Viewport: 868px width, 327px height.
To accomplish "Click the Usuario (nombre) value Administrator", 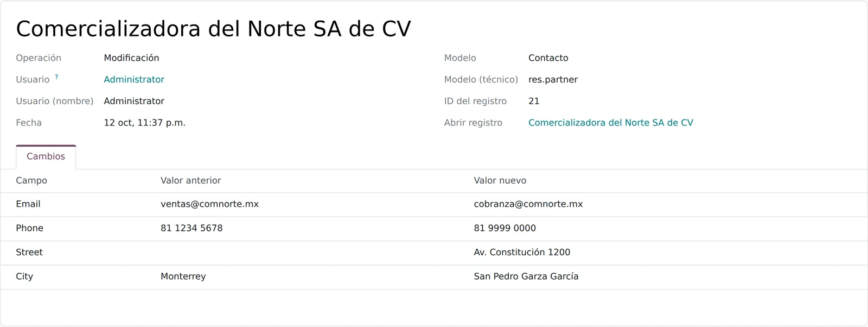I will [134, 101].
